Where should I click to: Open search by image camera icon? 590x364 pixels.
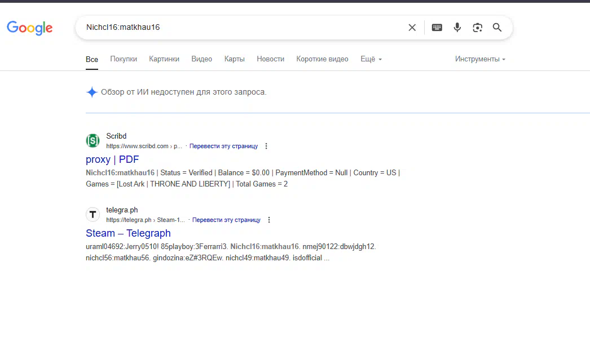tap(478, 28)
